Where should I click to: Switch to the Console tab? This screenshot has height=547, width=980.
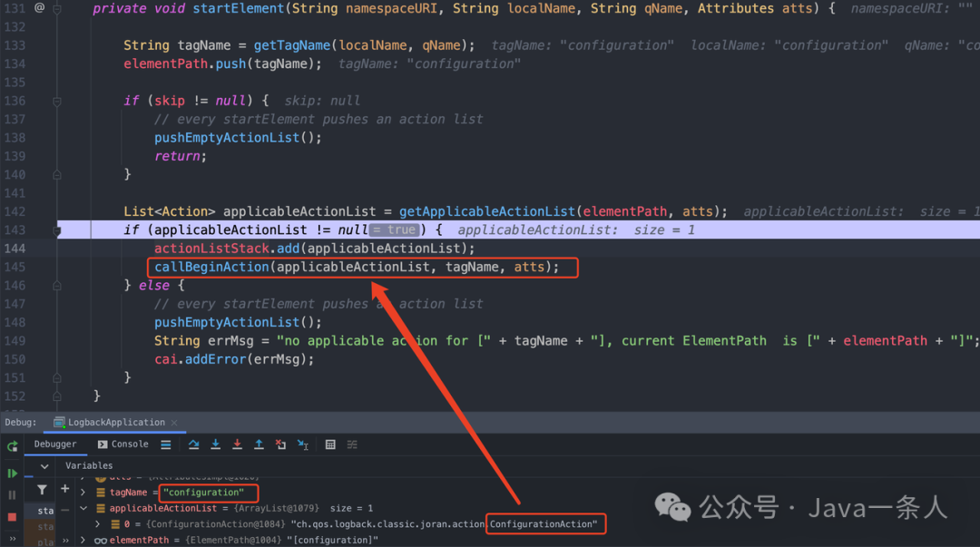[x=123, y=444]
